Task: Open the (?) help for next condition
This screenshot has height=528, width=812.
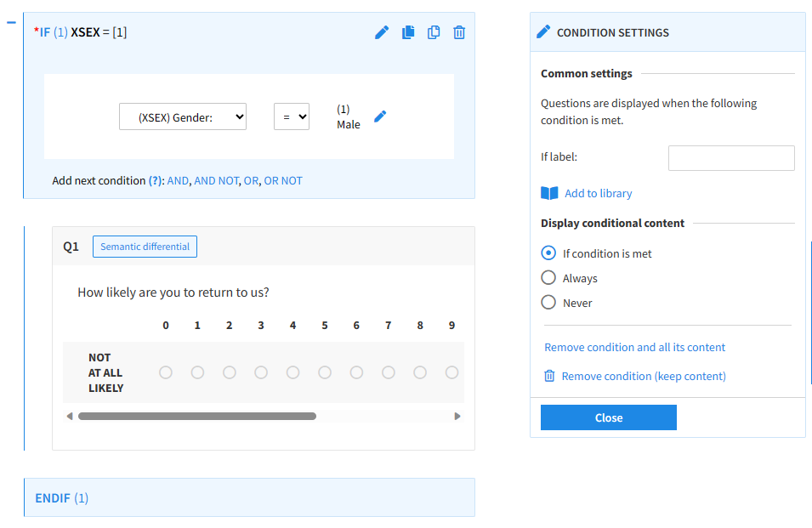Action: pos(156,180)
